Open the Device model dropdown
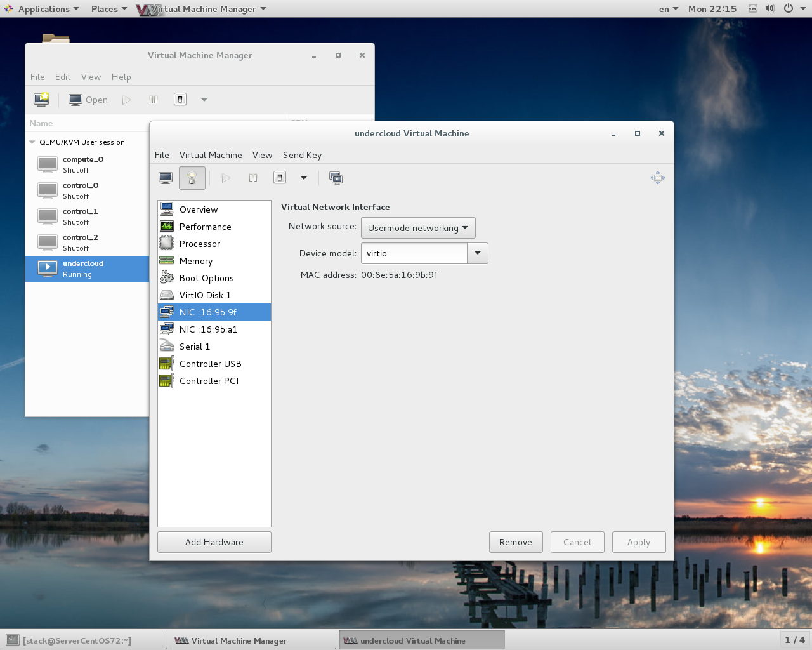 click(477, 253)
